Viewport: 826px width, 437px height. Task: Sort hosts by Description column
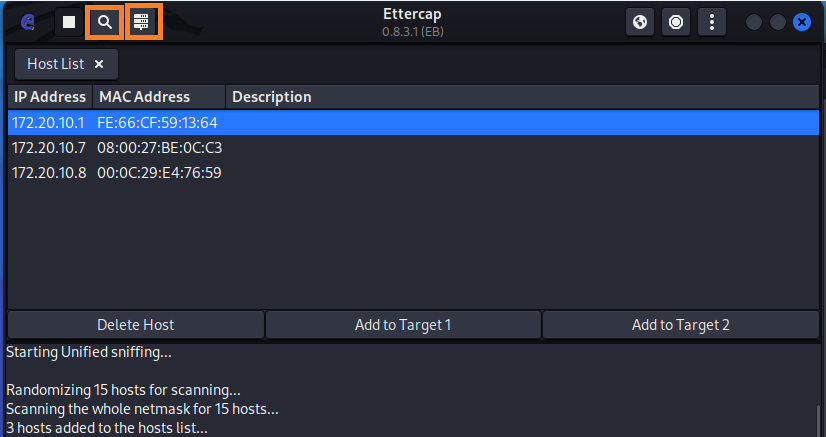pyautogui.click(x=272, y=97)
